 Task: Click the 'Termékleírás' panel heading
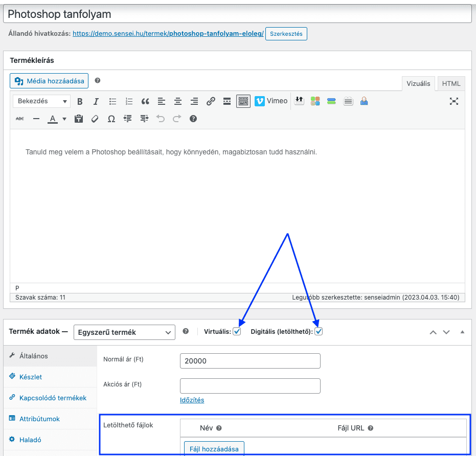[x=32, y=60]
